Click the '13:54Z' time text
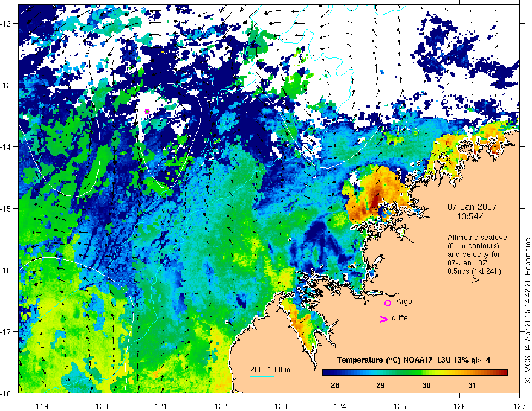532x411 pixels. pos(470,216)
